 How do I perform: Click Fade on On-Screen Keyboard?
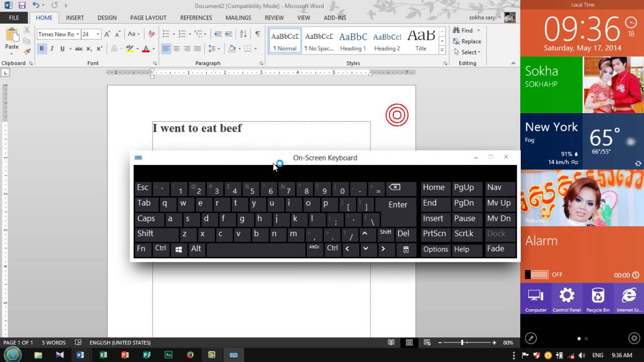(501, 249)
